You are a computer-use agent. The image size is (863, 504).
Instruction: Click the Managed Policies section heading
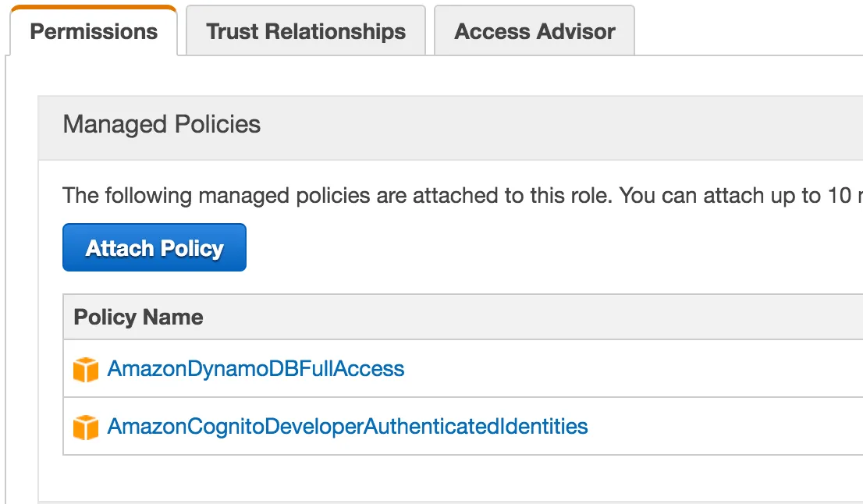click(x=162, y=125)
